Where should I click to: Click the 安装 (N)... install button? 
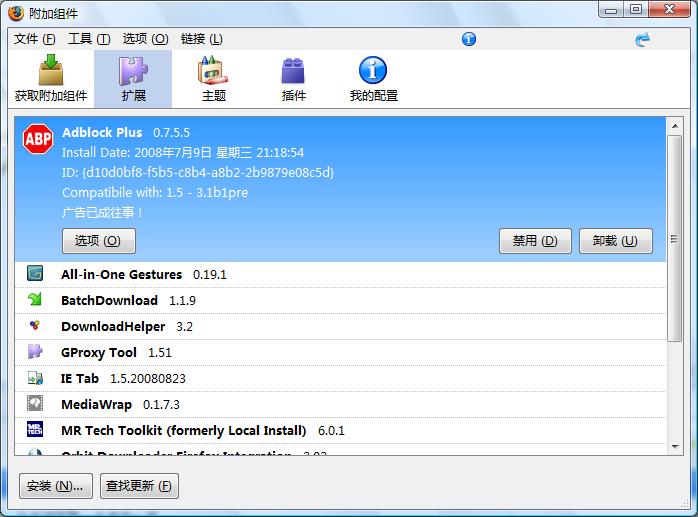[56, 486]
